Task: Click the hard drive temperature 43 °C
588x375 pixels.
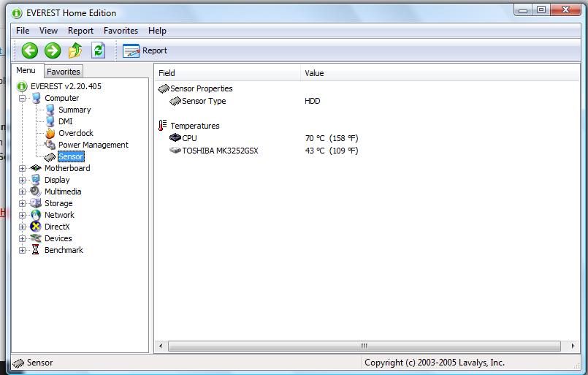Action: pyautogui.click(x=332, y=151)
